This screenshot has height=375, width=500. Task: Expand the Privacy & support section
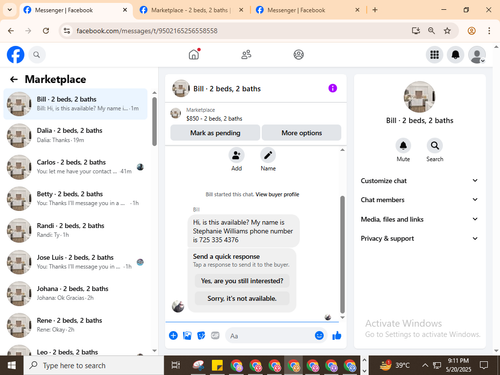419,238
